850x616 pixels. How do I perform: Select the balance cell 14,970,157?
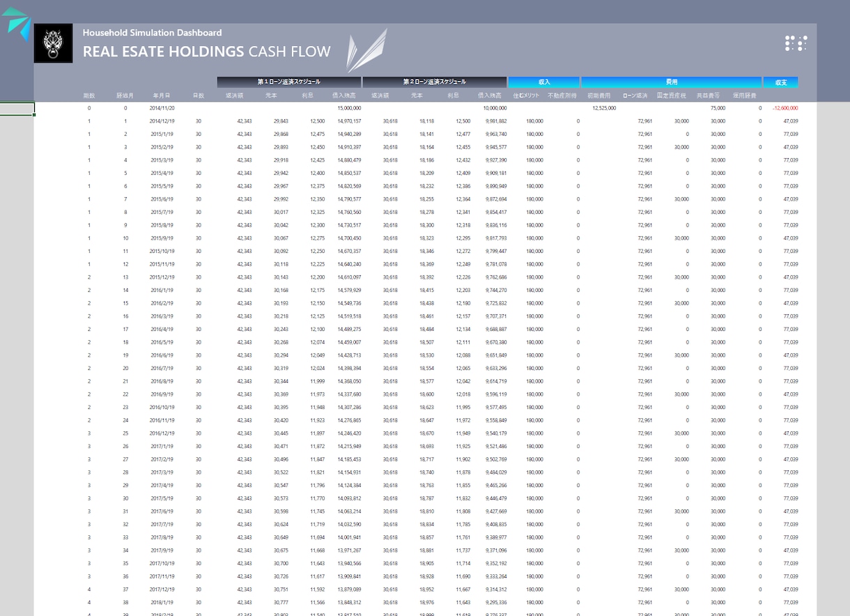click(349, 121)
